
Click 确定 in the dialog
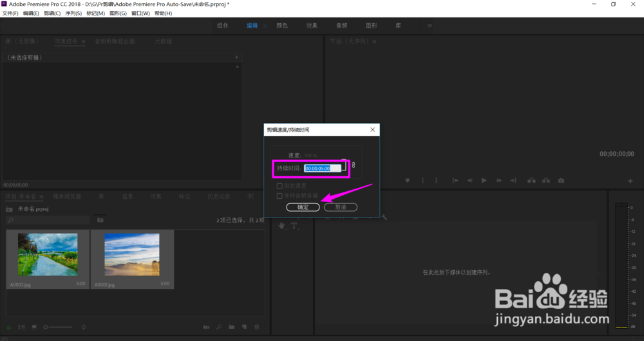(x=303, y=207)
